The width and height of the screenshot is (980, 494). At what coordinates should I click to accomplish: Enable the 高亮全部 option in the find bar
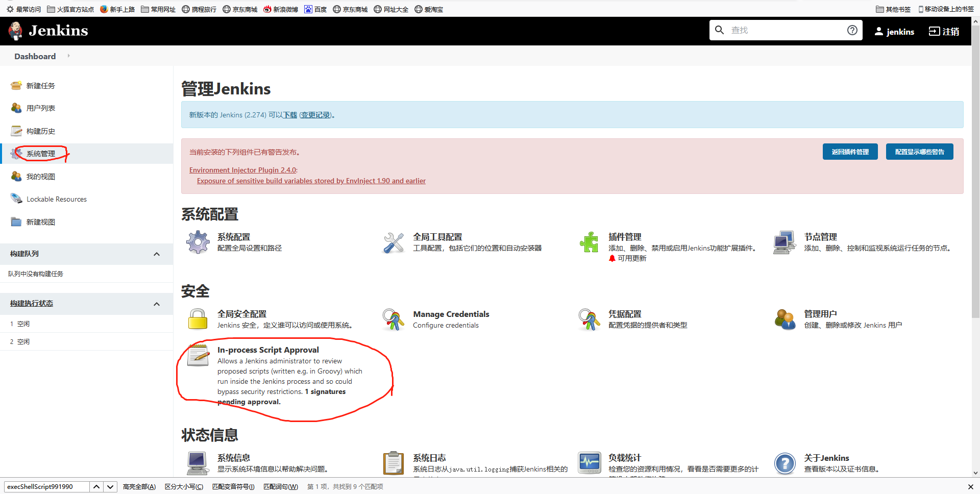(139, 486)
